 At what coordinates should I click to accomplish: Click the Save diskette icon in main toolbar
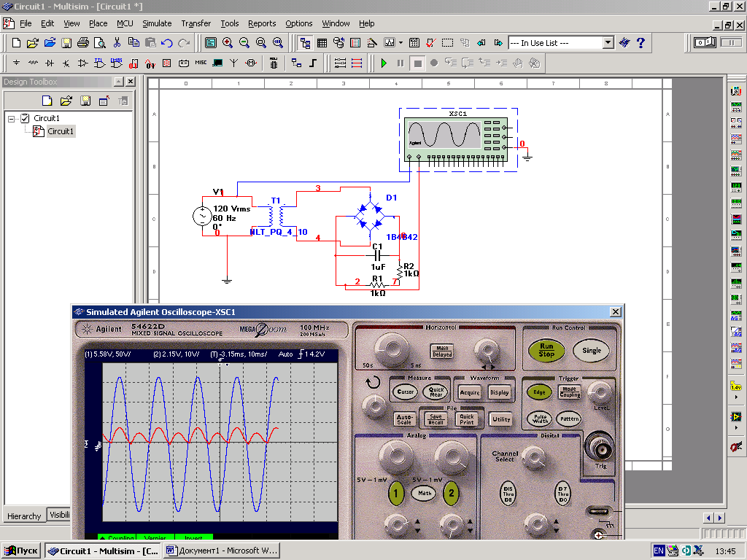(x=66, y=43)
